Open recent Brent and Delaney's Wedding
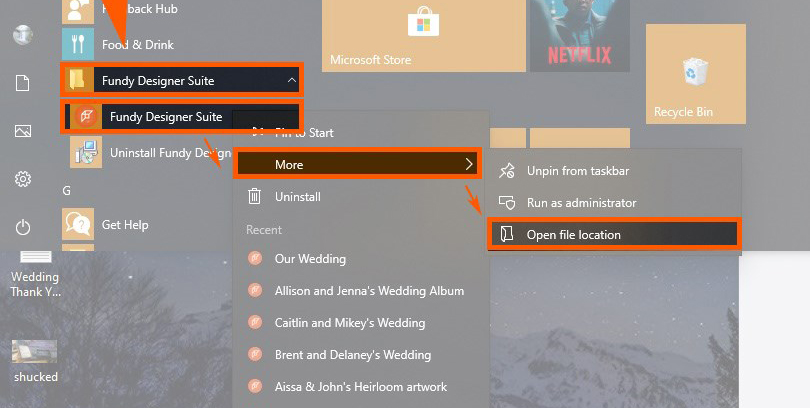The width and height of the screenshot is (810, 408). pyautogui.click(x=361, y=355)
